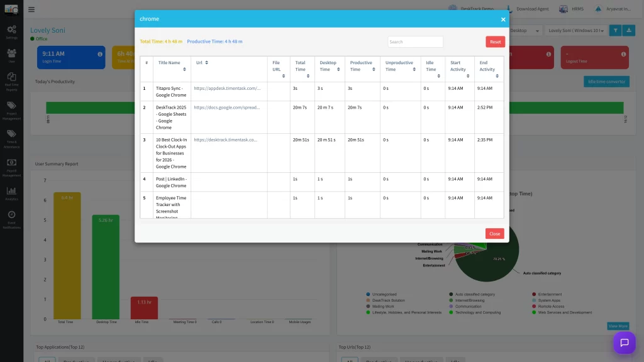Sort table by Idle Time column
The height and width of the screenshot is (362, 644).
click(438, 76)
